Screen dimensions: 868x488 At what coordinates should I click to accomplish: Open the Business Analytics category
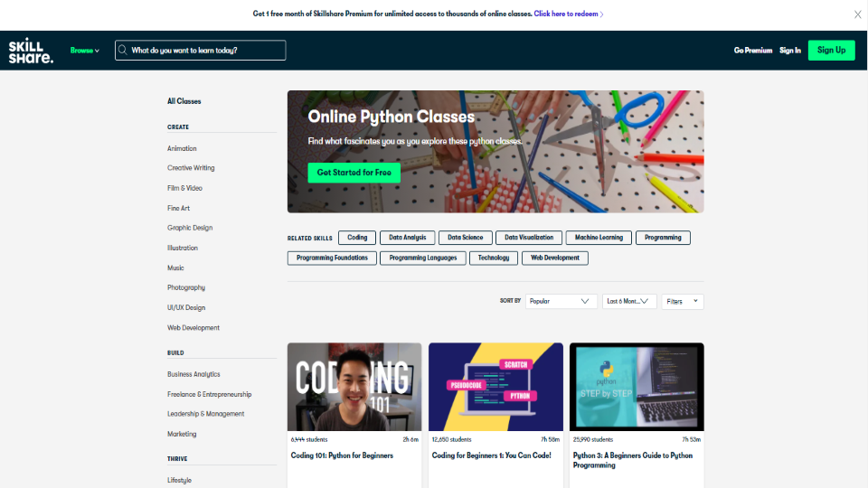pos(193,374)
